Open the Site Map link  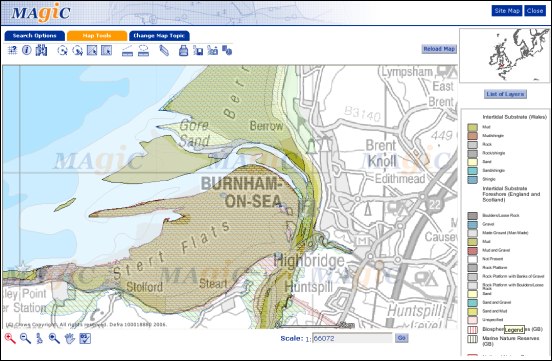point(507,11)
